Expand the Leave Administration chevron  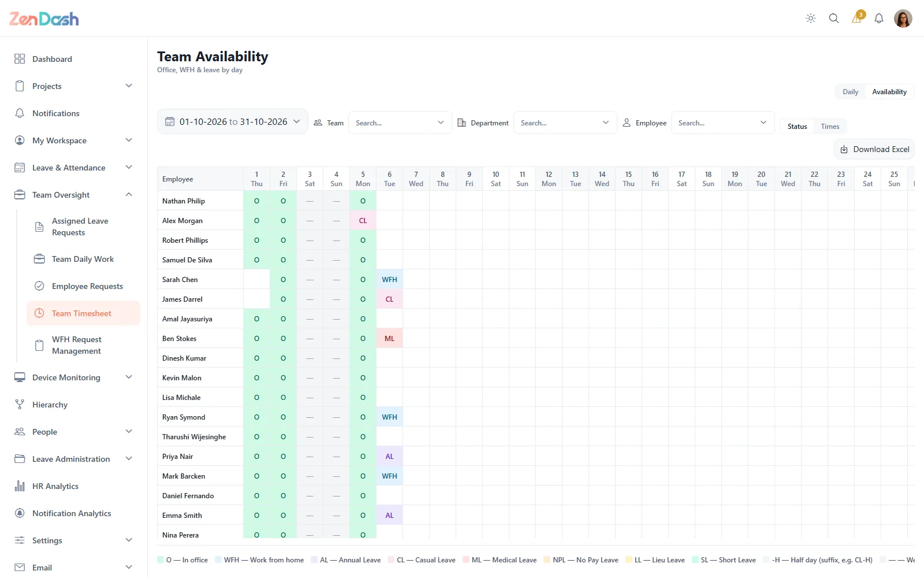click(x=129, y=459)
